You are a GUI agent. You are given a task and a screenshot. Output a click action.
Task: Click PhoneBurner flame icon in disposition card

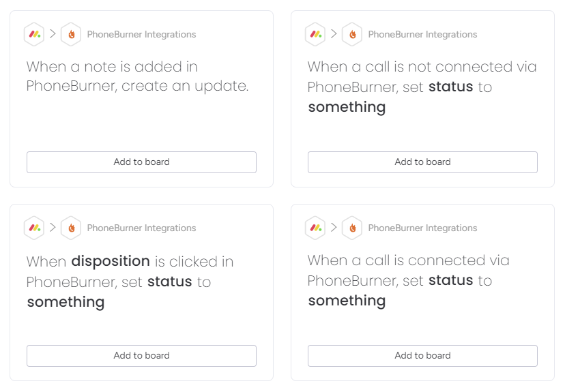coord(71,228)
